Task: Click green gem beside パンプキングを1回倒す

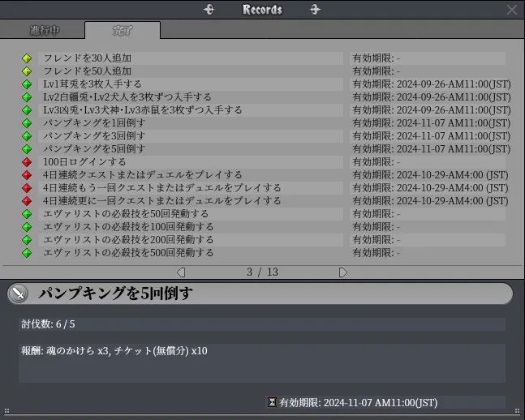Action: 27,123
